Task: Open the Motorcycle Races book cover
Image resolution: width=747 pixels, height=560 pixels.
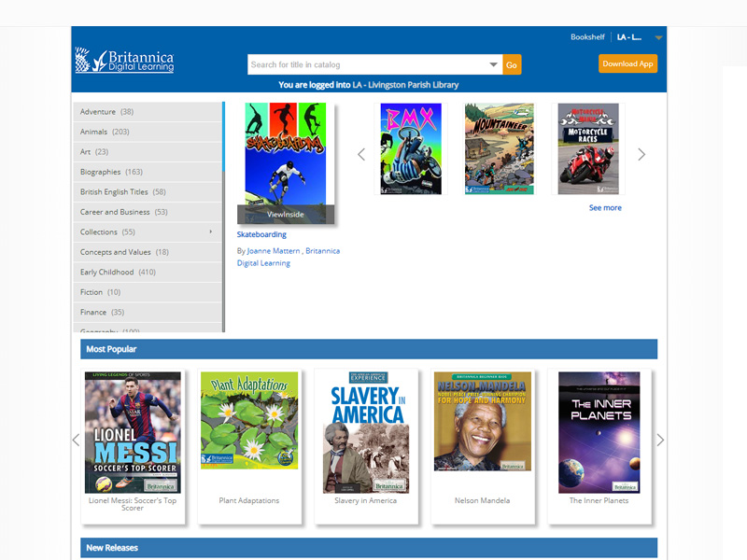Action: pos(588,148)
